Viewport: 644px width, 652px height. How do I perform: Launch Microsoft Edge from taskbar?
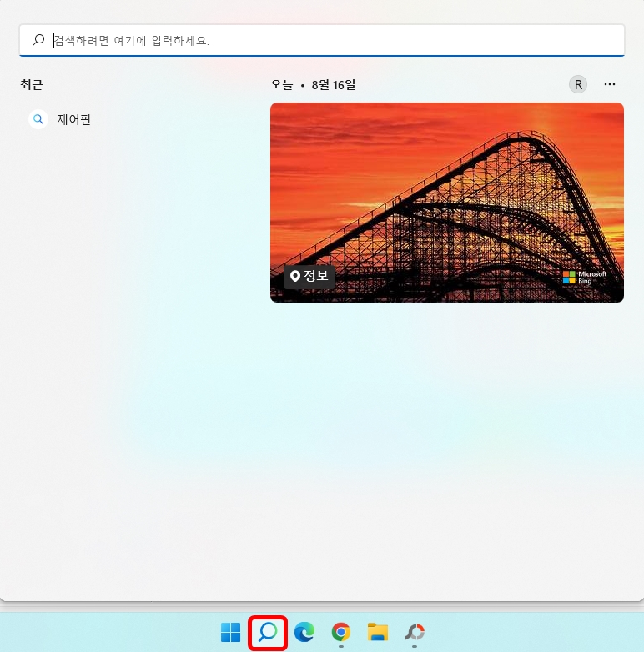click(304, 633)
